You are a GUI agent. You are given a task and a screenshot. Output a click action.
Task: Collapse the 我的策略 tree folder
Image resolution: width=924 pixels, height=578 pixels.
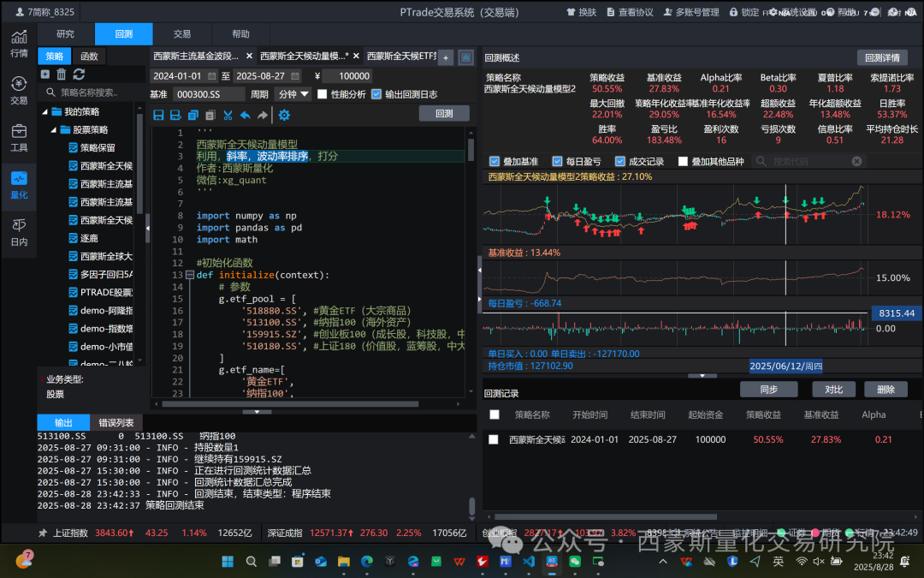click(x=44, y=111)
